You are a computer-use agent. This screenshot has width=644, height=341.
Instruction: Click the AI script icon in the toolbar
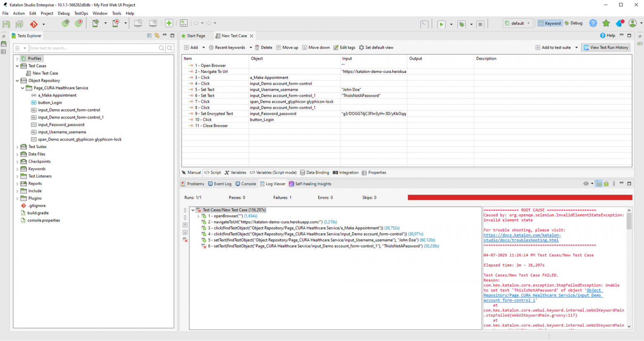(x=184, y=24)
